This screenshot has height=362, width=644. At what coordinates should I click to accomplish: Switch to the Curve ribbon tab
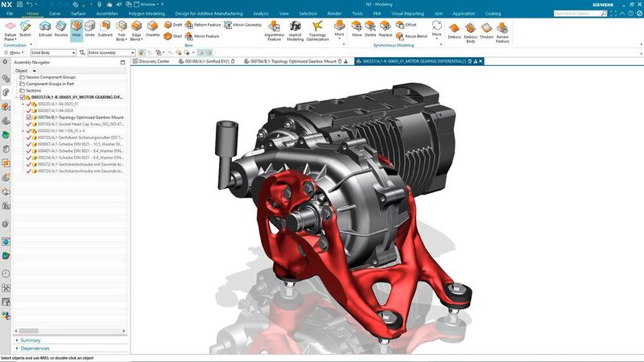coord(55,14)
